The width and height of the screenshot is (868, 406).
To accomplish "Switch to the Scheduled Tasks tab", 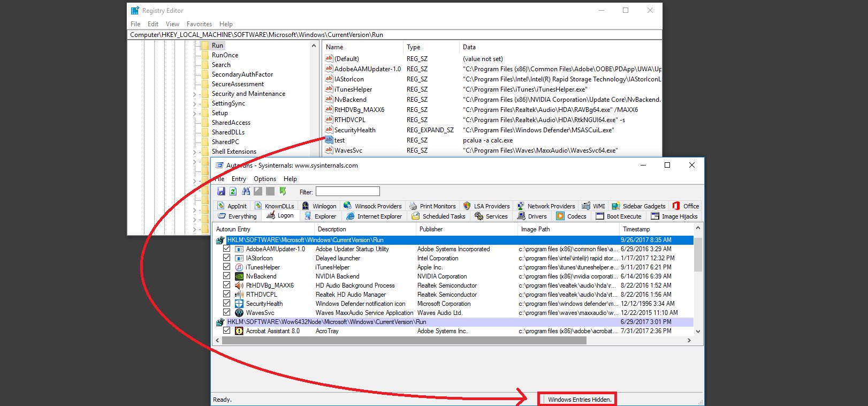I will [x=438, y=216].
